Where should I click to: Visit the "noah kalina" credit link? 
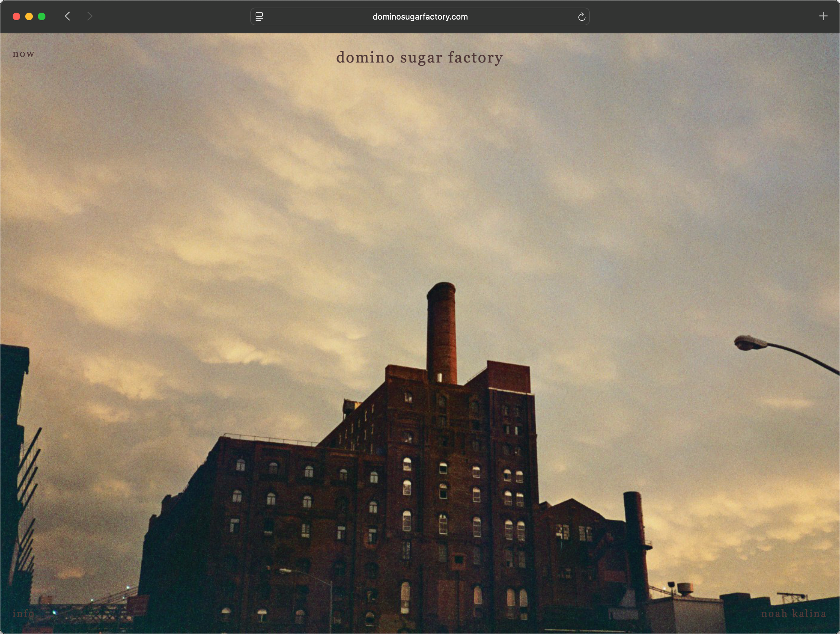[x=793, y=613]
